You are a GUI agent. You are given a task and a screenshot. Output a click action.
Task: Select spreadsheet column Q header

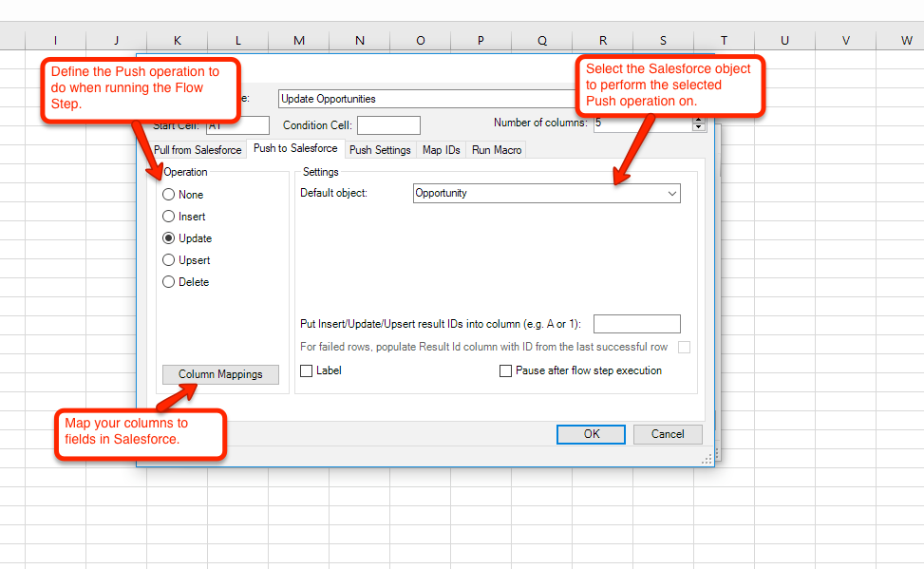point(542,40)
